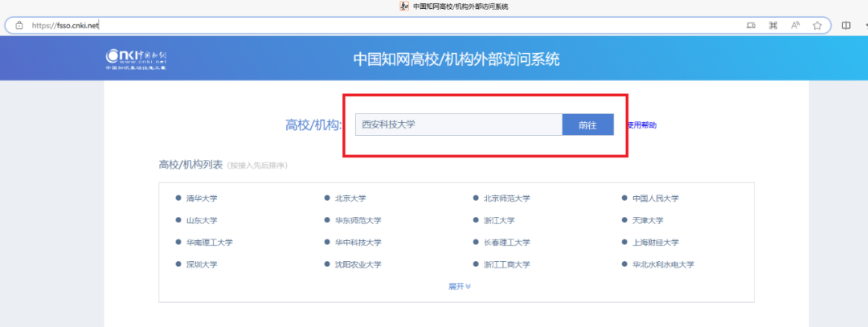Click the 高校/机构列表 heading
This screenshot has height=327, width=868.
pyautogui.click(x=190, y=165)
